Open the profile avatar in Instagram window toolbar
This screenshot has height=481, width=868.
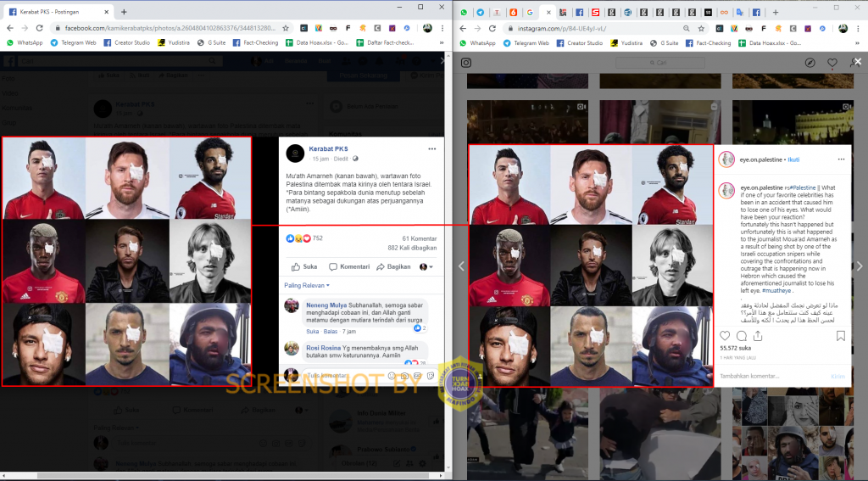click(x=843, y=28)
